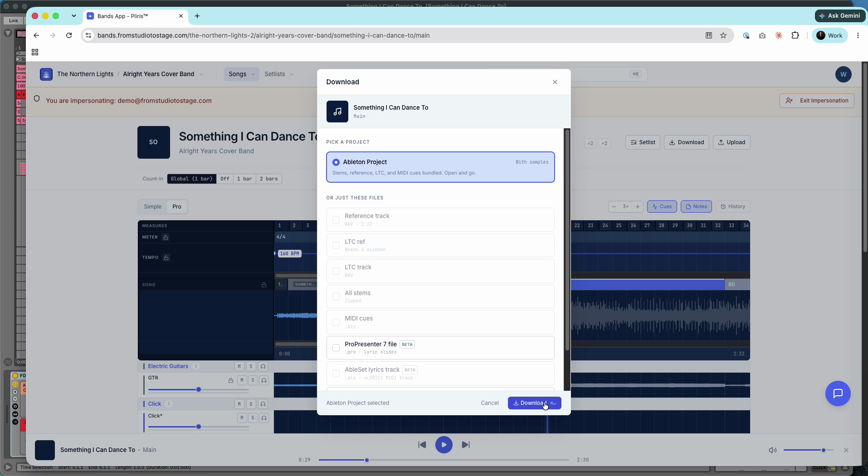Open the Upload button on song page
The width and height of the screenshot is (868, 476).
pos(731,142)
